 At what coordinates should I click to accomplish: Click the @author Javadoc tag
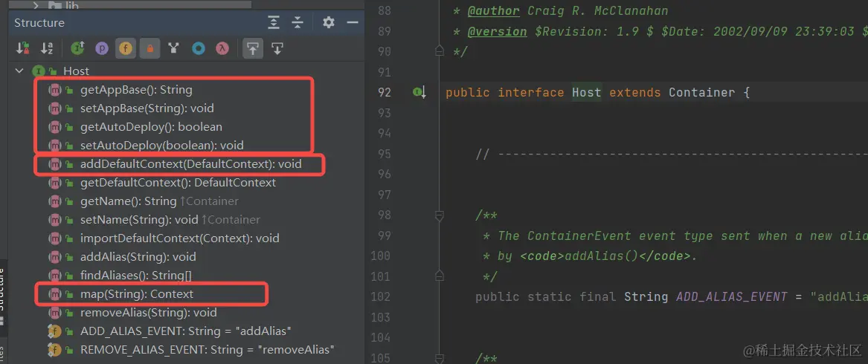494,11
